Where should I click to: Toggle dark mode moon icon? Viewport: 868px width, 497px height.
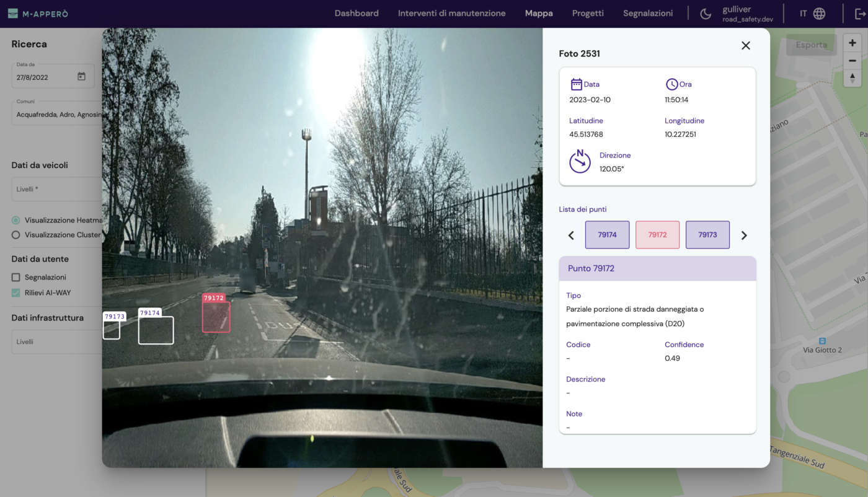point(706,14)
